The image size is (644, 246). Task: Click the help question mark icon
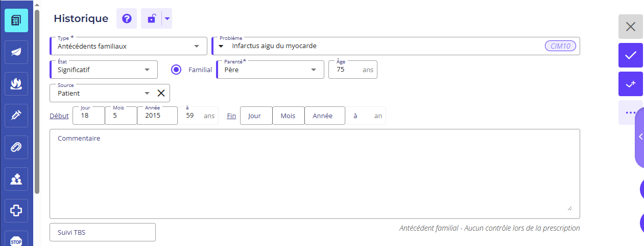(127, 19)
